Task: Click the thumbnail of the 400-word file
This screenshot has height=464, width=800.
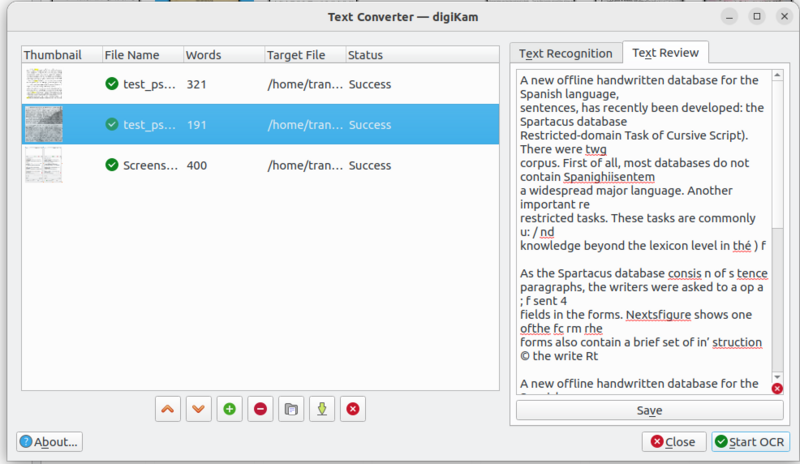Action: click(43, 165)
